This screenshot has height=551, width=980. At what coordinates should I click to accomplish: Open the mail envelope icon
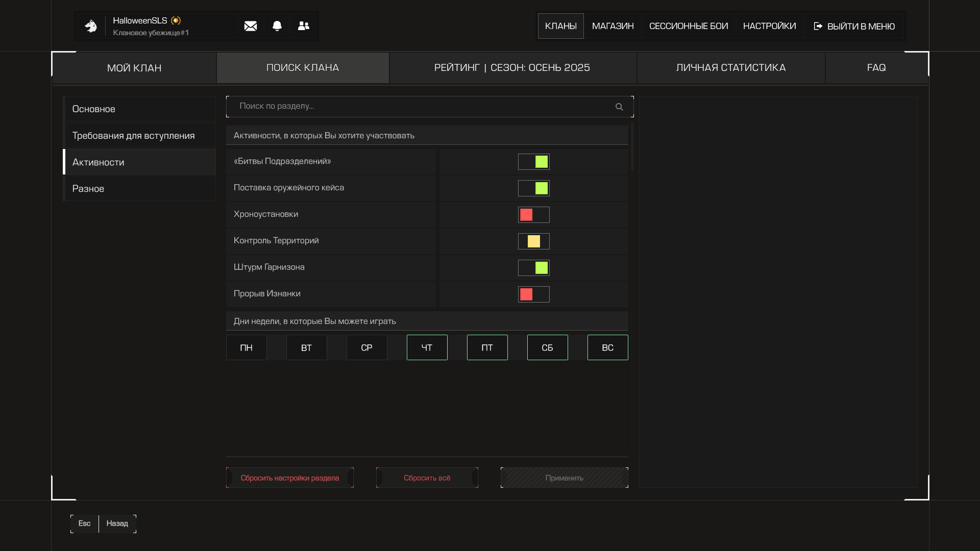pyautogui.click(x=250, y=26)
